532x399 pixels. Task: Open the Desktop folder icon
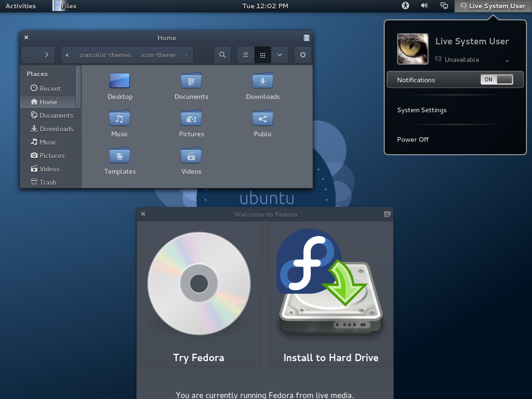120,81
